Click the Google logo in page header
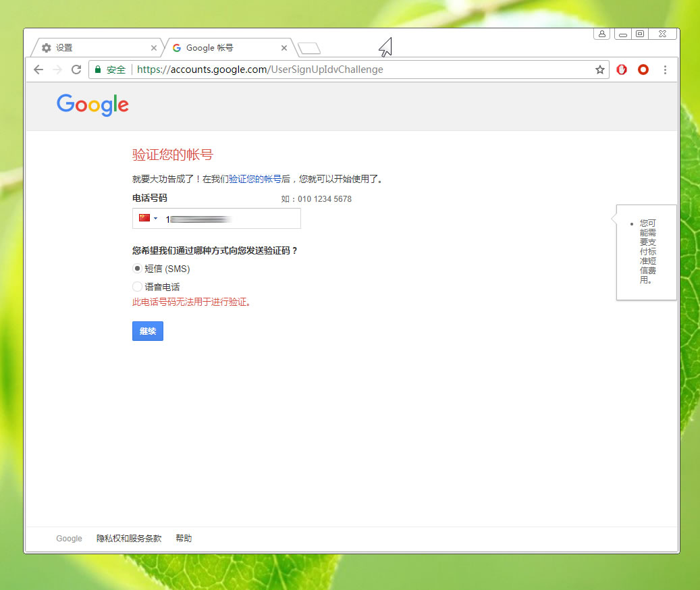This screenshot has height=590, width=700. pyautogui.click(x=92, y=105)
